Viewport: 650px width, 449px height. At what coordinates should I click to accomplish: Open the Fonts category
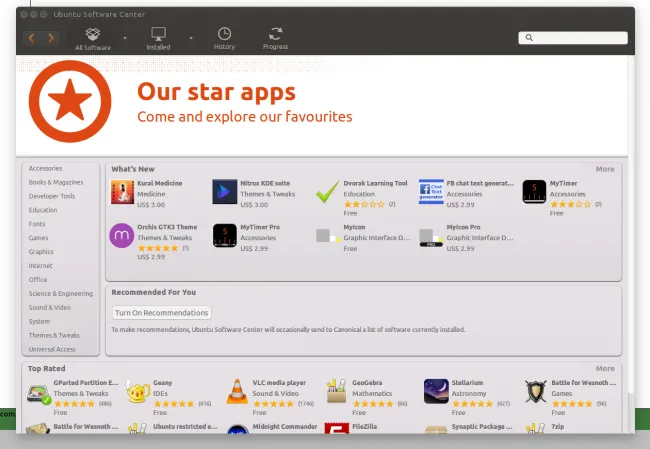click(36, 224)
